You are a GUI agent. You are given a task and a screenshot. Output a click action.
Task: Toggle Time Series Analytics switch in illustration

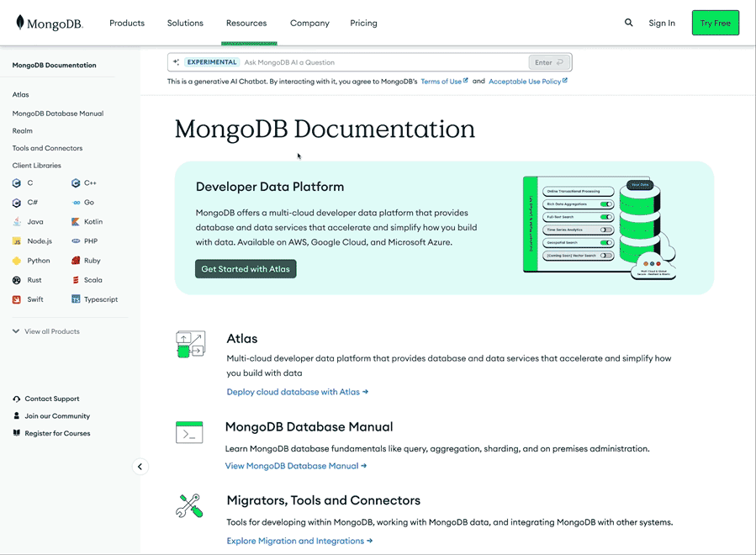coord(606,230)
